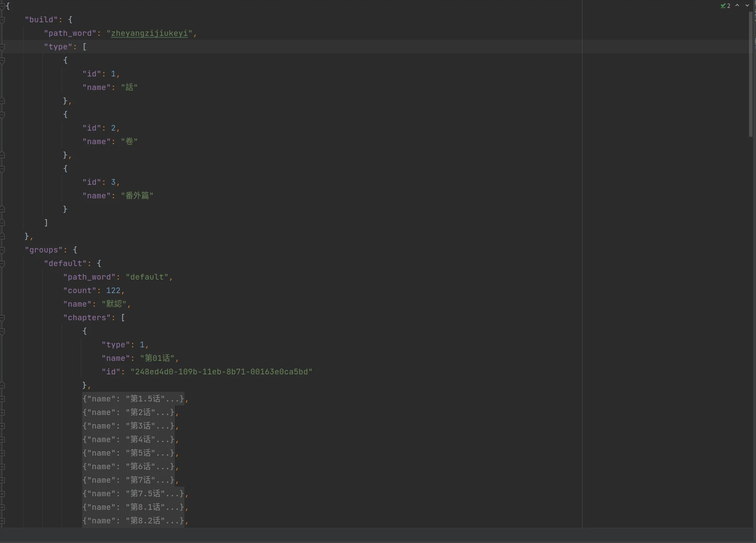
Task: Jump to previous highlighted problem arrow
Action: [x=737, y=5]
